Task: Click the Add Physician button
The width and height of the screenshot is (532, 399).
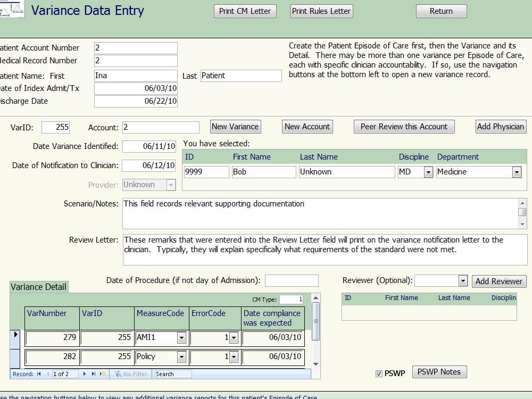Action: tap(500, 127)
